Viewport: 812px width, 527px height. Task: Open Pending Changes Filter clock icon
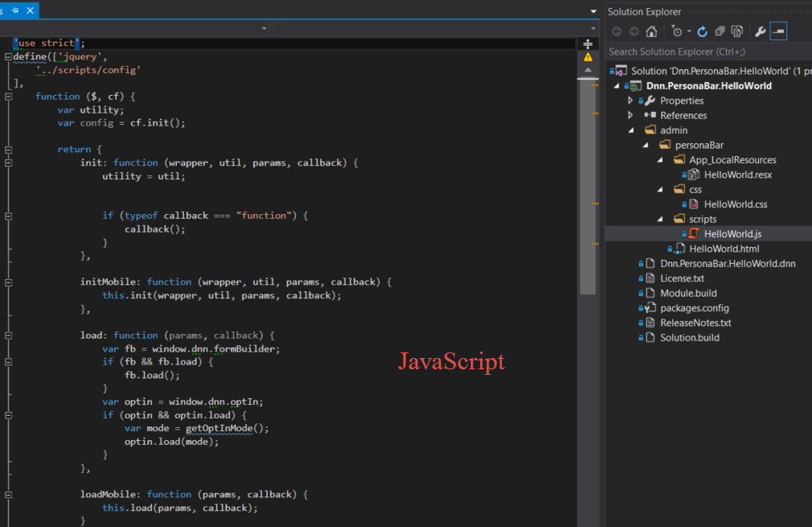[677, 31]
